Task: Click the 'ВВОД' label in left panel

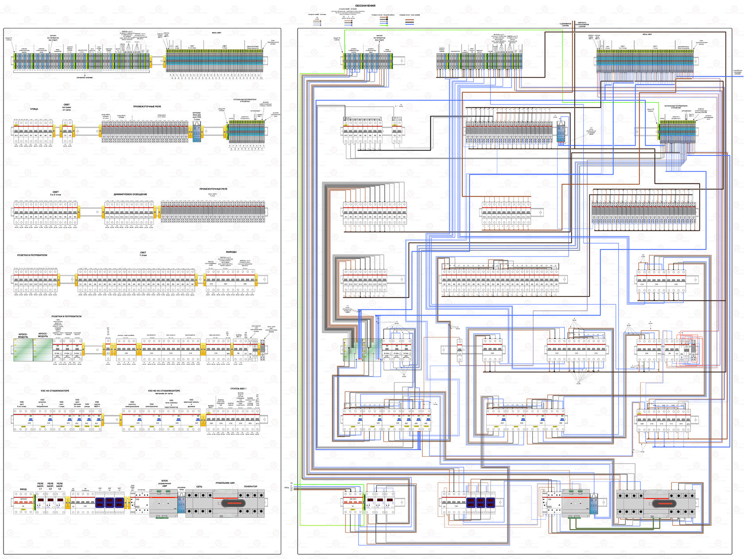Action: pyautogui.click(x=23, y=489)
